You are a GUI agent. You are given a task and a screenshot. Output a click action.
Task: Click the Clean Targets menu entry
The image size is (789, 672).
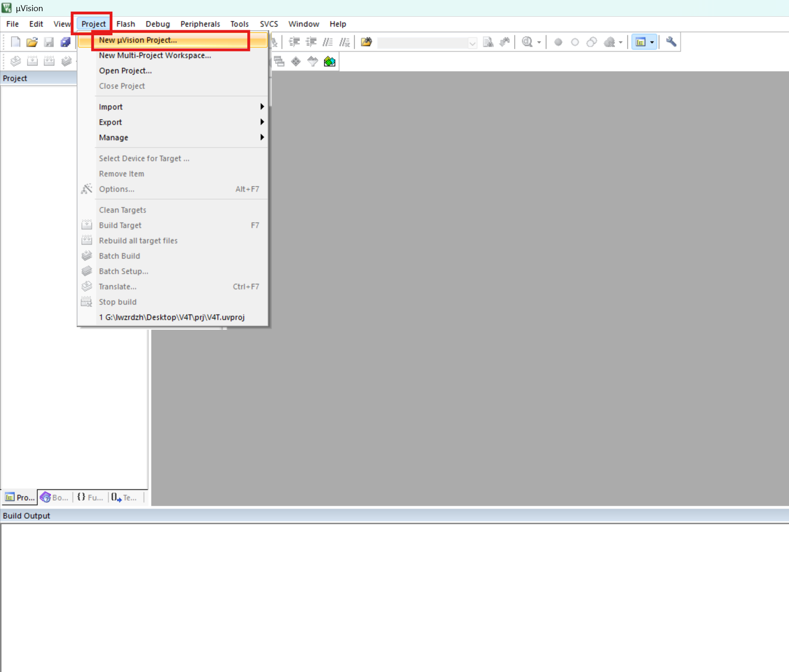pyautogui.click(x=173, y=210)
